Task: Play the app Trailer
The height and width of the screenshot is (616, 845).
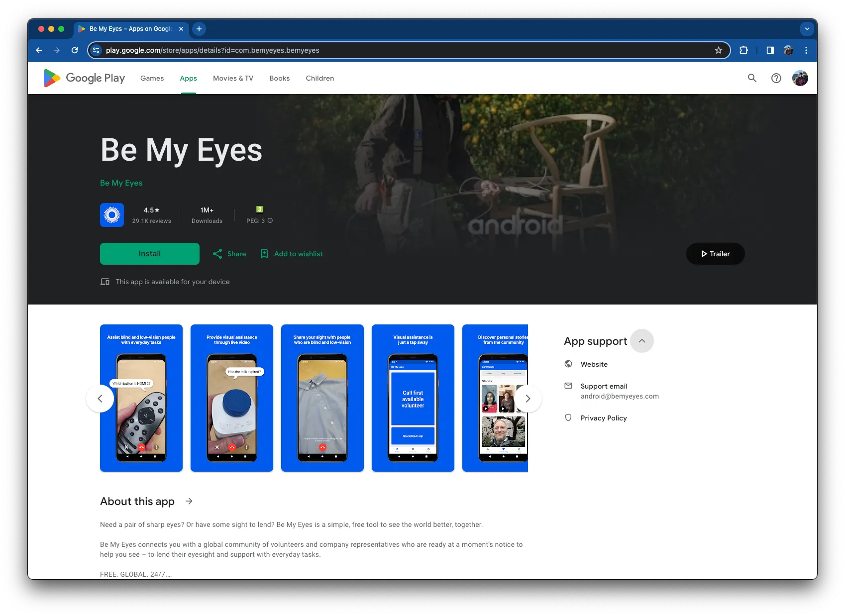Action: pos(715,254)
